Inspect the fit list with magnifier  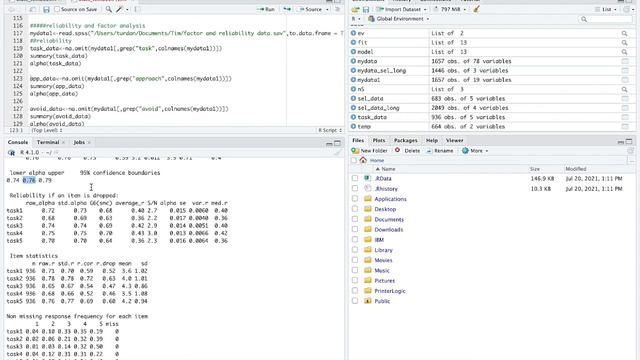coord(624,43)
